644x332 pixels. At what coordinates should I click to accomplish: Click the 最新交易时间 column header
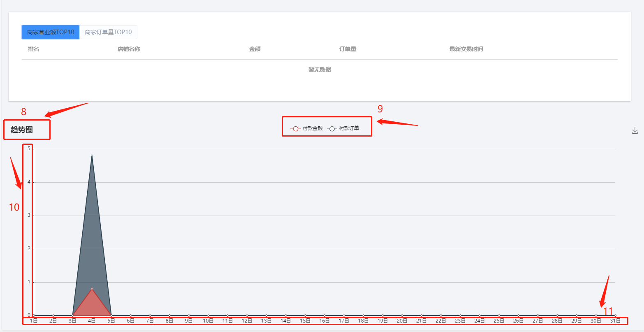tap(466, 49)
